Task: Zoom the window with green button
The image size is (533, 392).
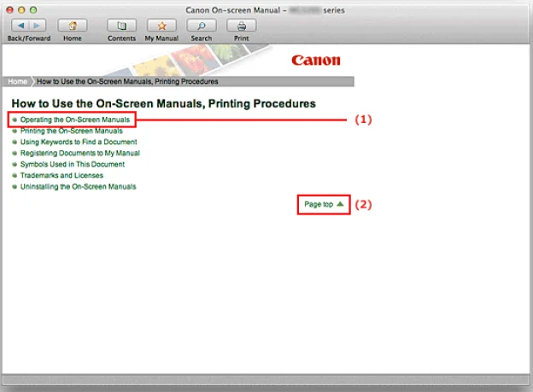Action: click(x=33, y=10)
